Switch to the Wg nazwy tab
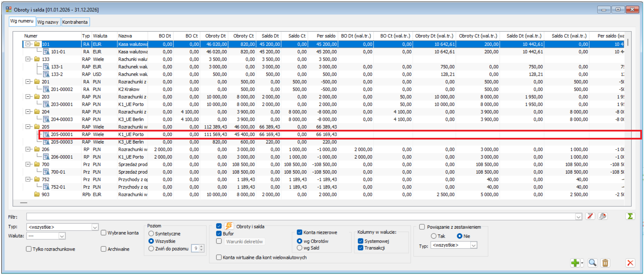The height and width of the screenshot is (275, 644). click(48, 22)
